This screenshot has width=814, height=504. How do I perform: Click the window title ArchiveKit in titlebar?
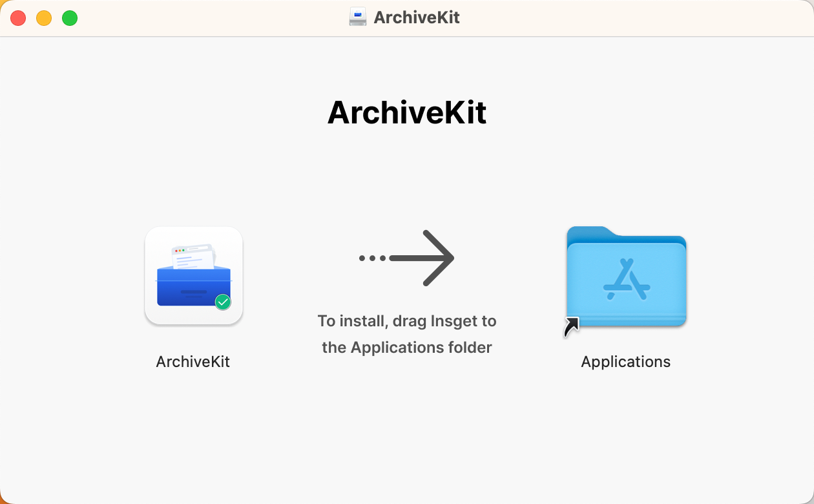[x=416, y=17]
